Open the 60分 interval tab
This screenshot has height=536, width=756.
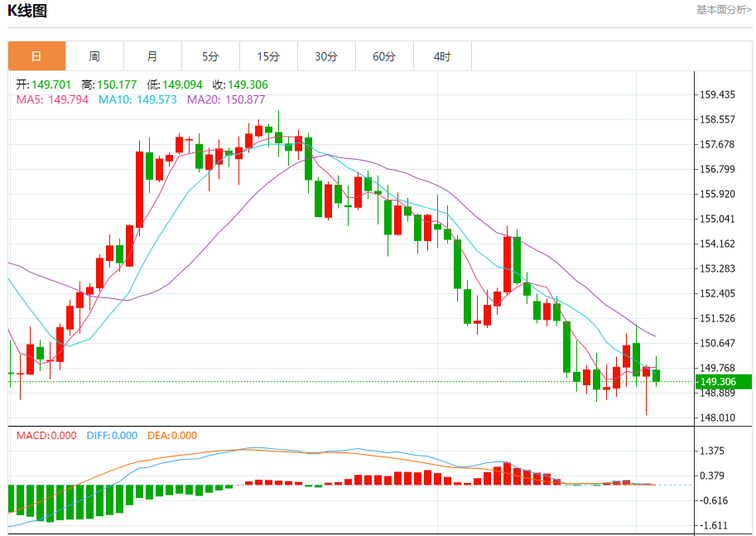pyautogui.click(x=384, y=56)
